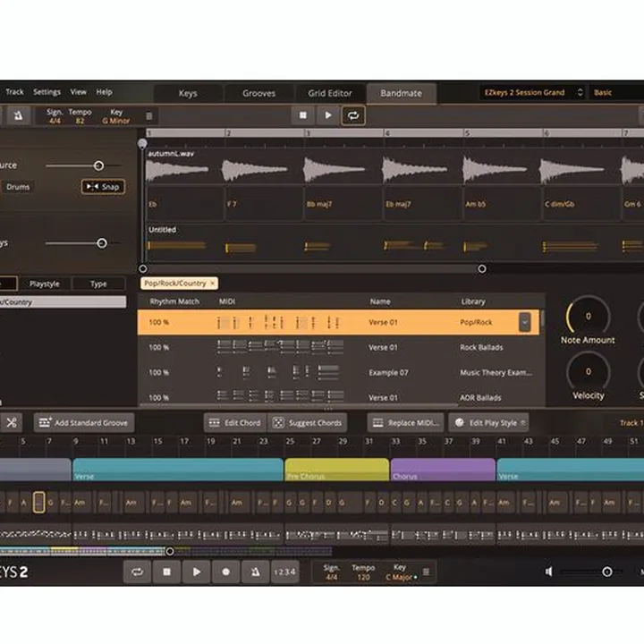Stop Bandmate audio playback
This screenshot has height=644, width=644.
(302, 115)
